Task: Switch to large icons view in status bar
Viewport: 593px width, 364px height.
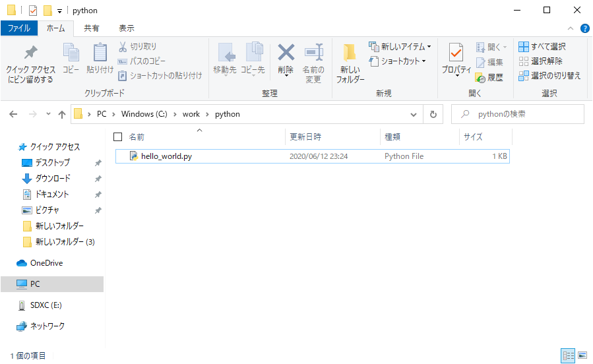Action: click(x=582, y=356)
